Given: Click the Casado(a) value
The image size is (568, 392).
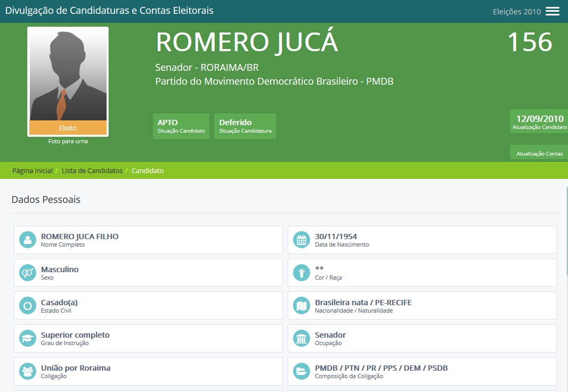Looking at the screenshot, I should [59, 303].
